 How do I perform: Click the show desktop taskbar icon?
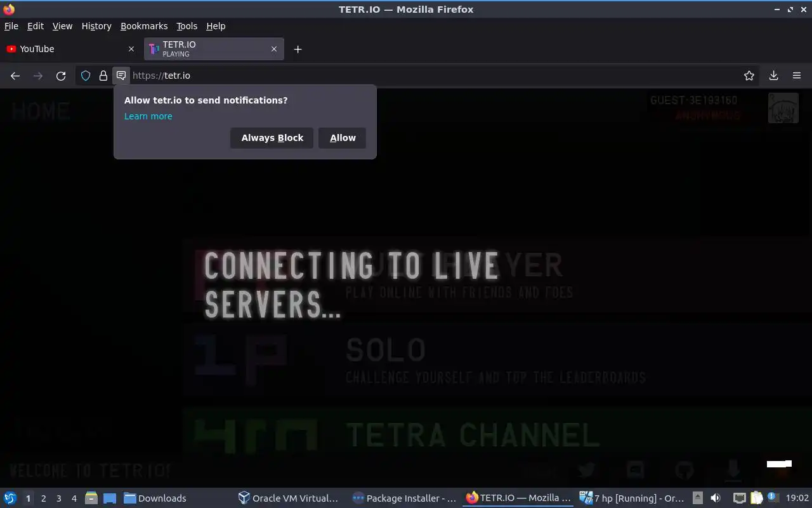click(x=110, y=498)
